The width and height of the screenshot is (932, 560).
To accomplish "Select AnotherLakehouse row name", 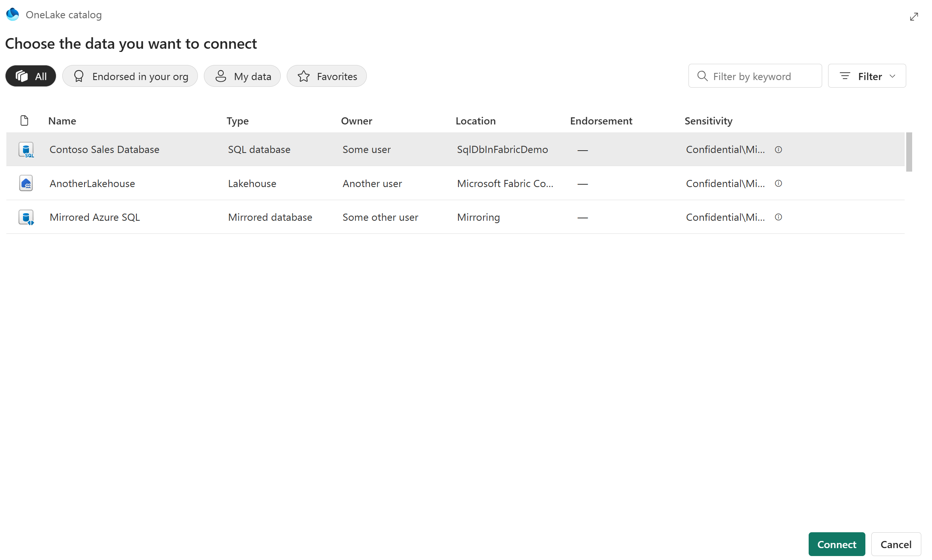I will (x=92, y=183).
